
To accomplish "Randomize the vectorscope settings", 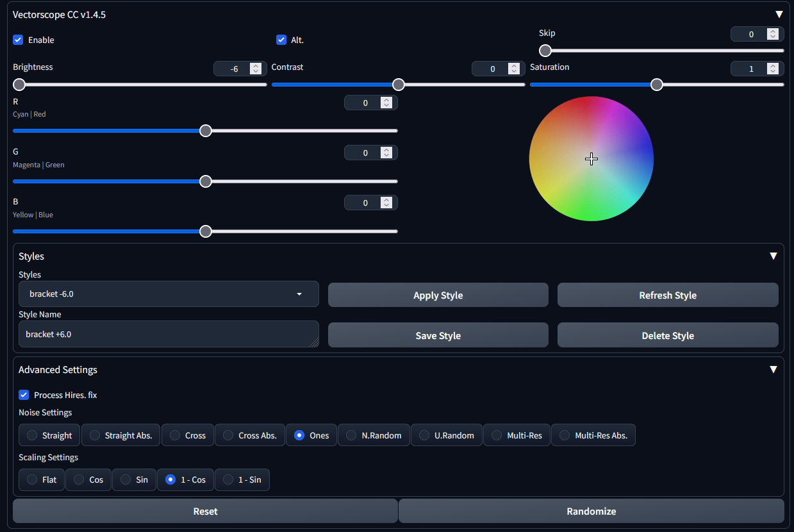I will coord(591,511).
